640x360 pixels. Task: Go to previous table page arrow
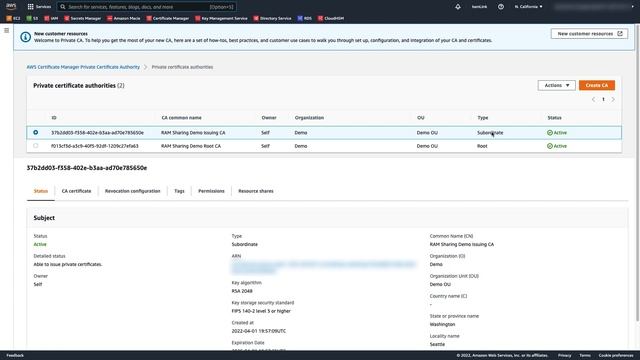tap(593, 100)
